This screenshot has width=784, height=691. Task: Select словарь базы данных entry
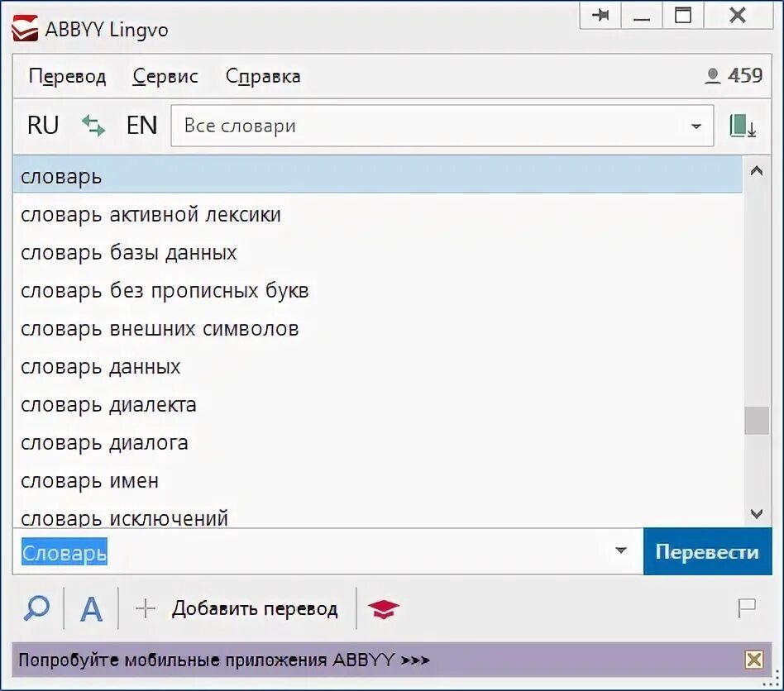[378, 252]
